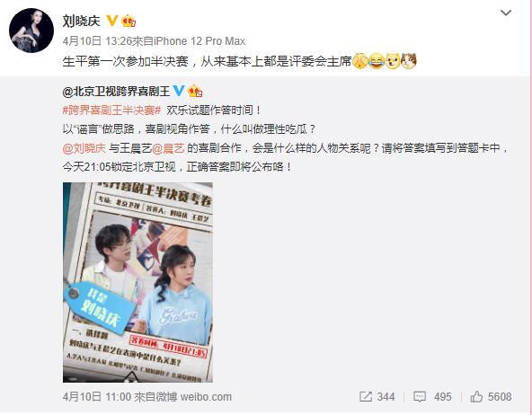Click the laughing-crying emoji in post text
Screen dimensions: 532x415
[x=376, y=61]
